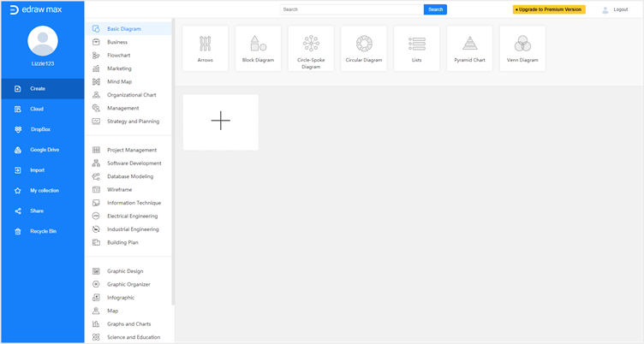The image size is (644, 344).
Task: Select the Science and Education category
Action: tap(128, 337)
